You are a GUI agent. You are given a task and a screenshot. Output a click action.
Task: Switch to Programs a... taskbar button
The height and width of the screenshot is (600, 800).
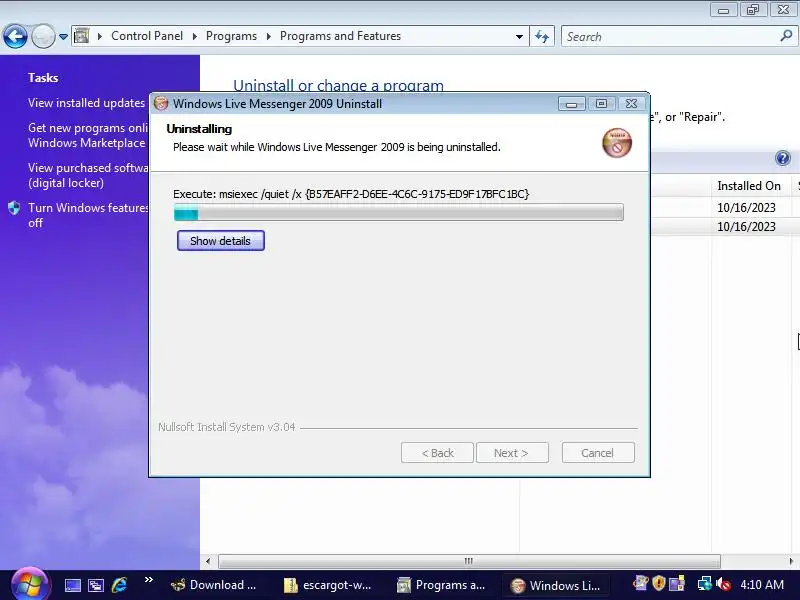(x=441, y=585)
